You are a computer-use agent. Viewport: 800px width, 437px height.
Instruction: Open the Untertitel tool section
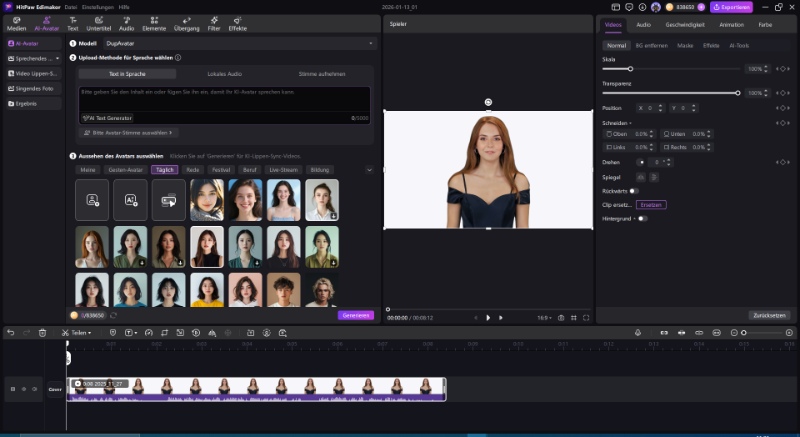(x=99, y=24)
